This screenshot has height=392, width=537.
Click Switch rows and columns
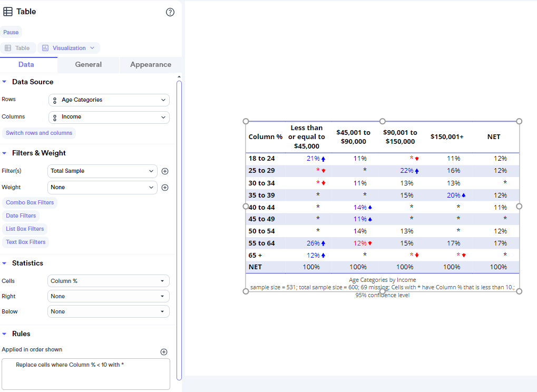[x=39, y=133]
